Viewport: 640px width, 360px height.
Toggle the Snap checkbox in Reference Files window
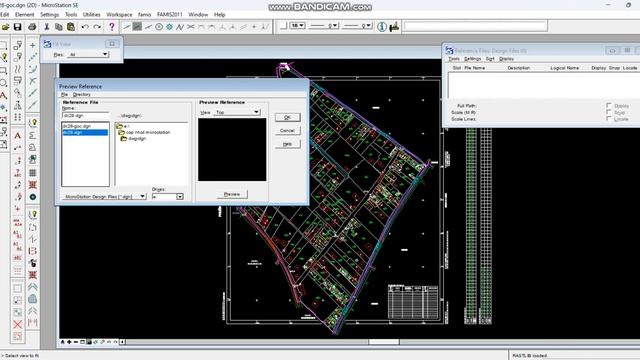pyautogui.click(x=609, y=112)
